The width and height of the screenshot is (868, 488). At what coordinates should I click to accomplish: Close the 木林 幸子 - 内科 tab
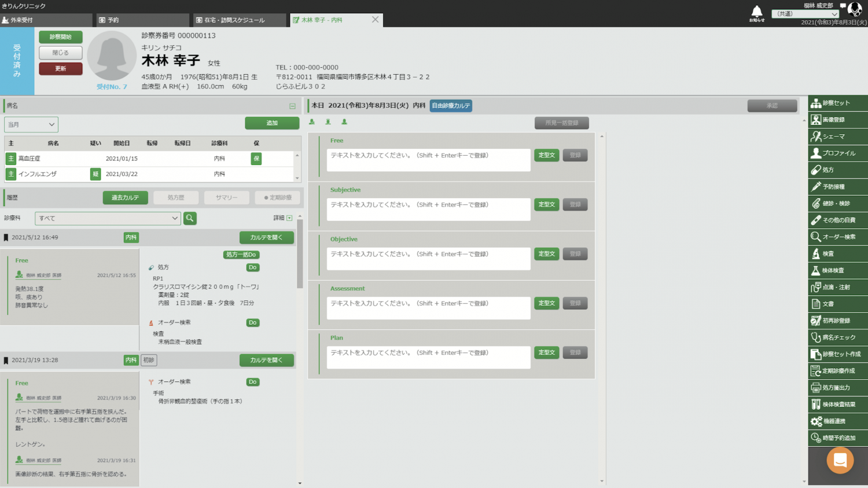(376, 20)
